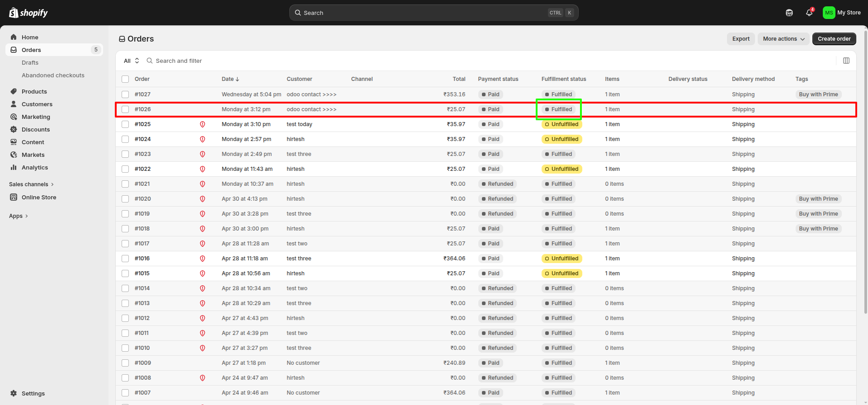Click the Shopify logo

(28, 13)
